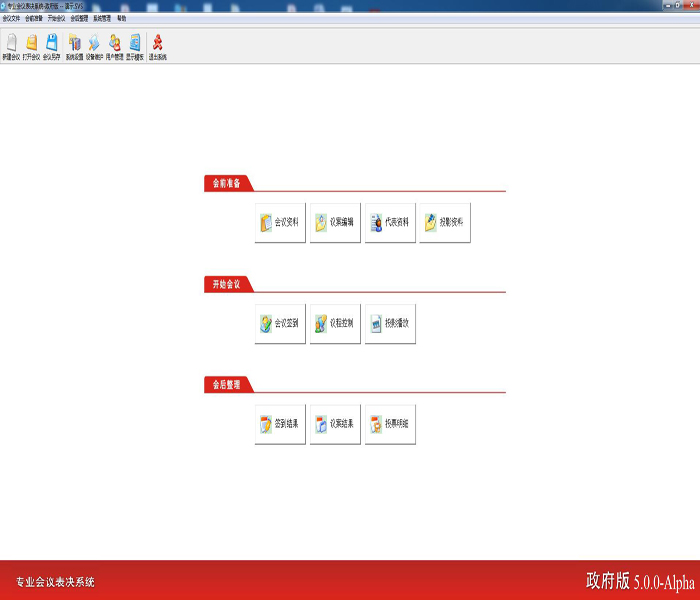Click the 议案结果 button

click(x=335, y=424)
